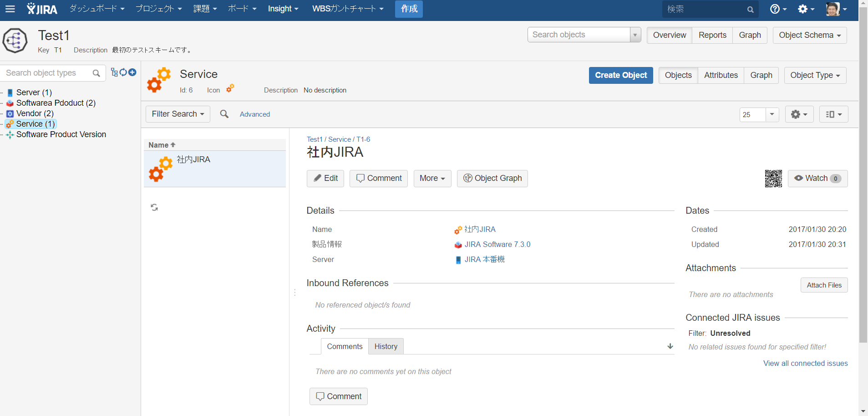Click the magnifier in Search object types
The image size is (868, 416).
(x=96, y=73)
